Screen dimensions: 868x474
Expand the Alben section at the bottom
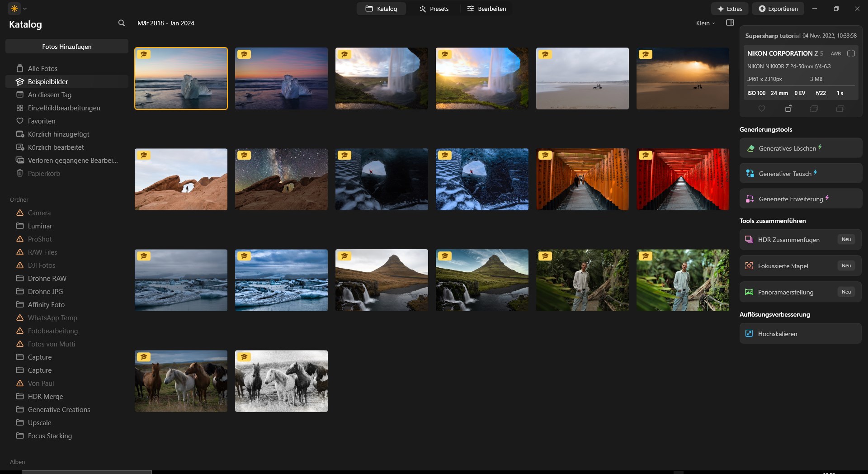[17, 462]
